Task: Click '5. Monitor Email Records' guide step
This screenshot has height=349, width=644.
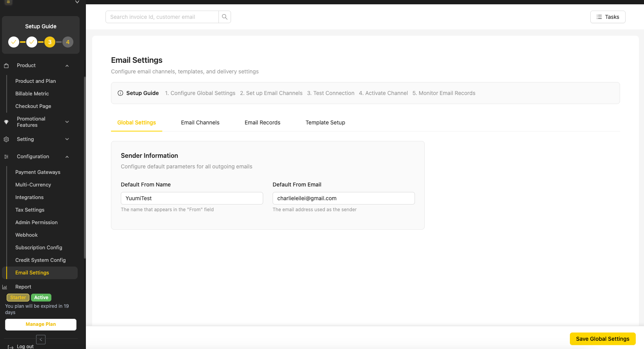Action: (444, 93)
